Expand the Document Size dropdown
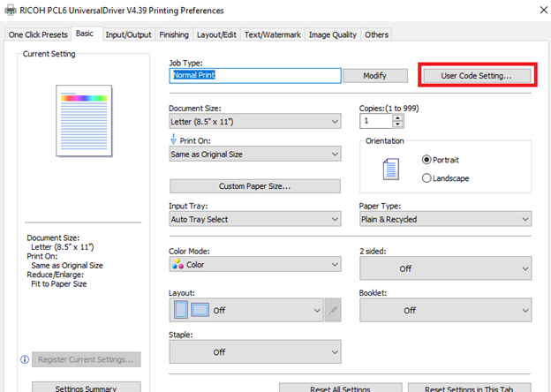The height and width of the screenshot is (392, 551). tap(255, 121)
